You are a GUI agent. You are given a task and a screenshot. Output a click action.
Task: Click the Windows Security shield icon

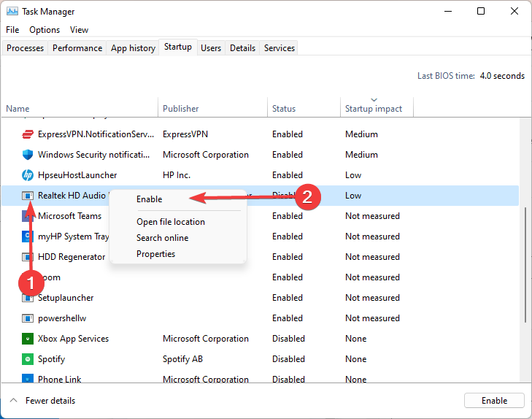[x=28, y=155]
